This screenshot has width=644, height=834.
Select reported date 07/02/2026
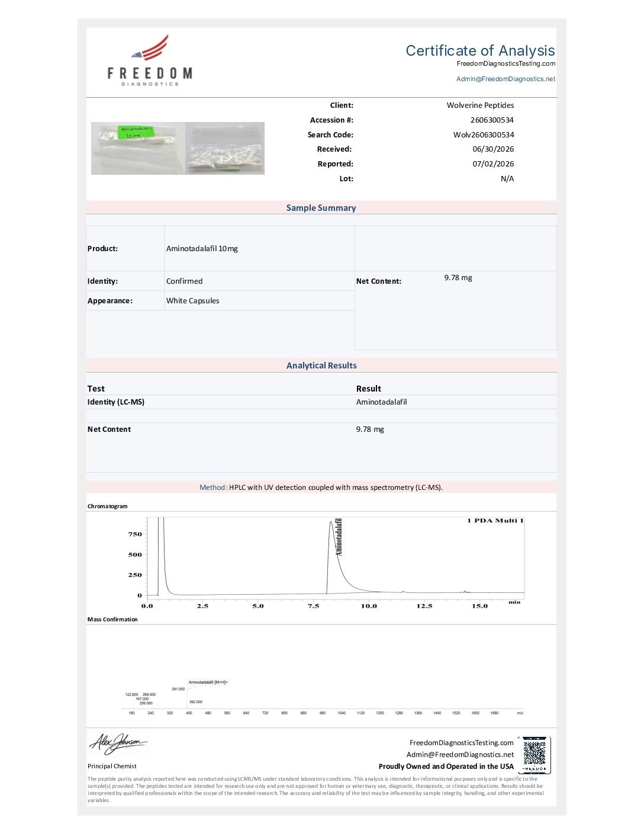[x=493, y=164]
